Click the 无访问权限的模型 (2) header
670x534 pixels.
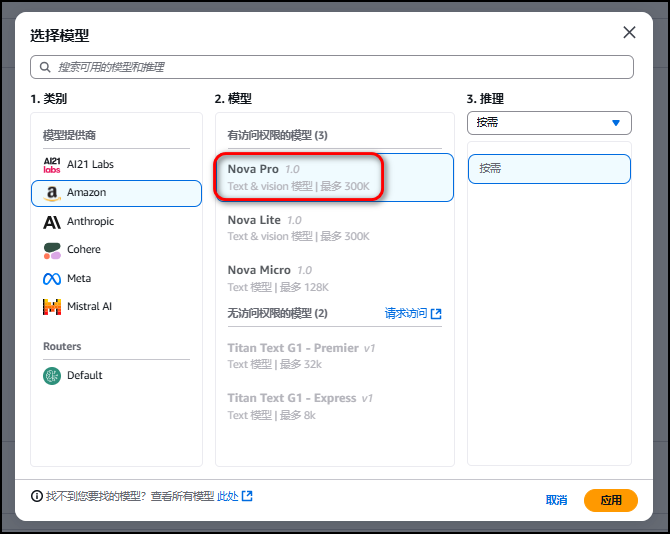pos(277,314)
